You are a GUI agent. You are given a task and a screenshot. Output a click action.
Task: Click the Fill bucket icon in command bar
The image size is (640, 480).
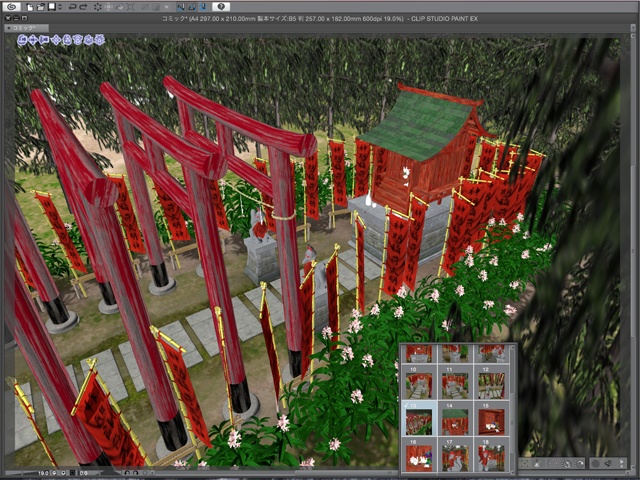[x=120, y=7]
